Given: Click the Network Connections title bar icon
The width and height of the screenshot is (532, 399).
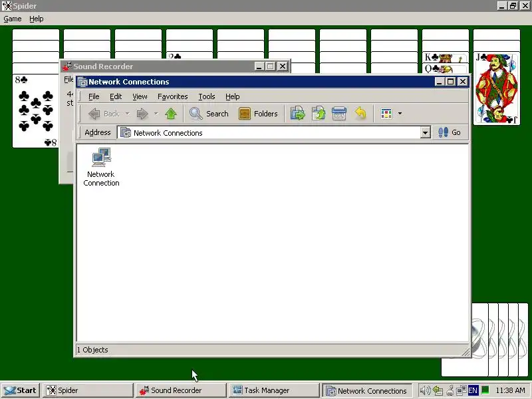Looking at the screenshot, I should point(82,82).
